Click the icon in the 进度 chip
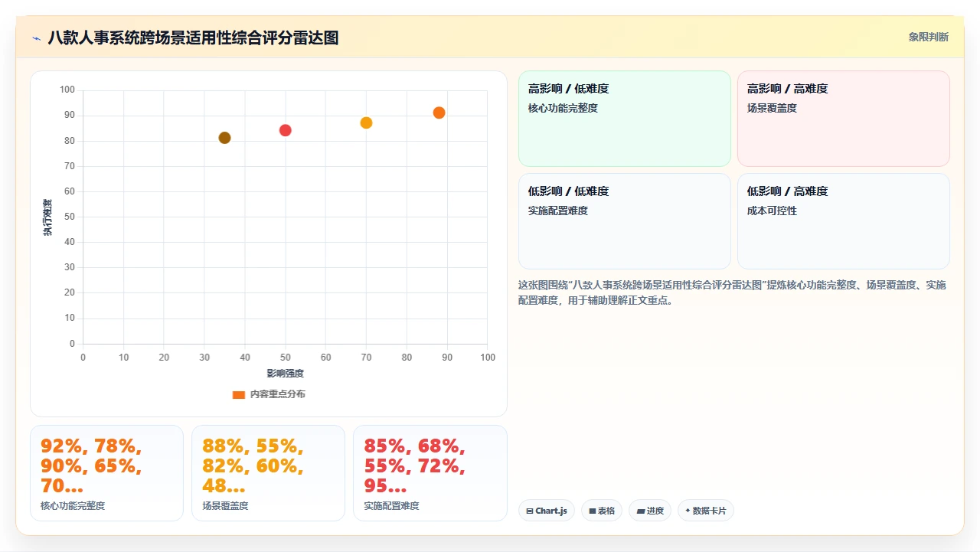The width and height of the screenshot is (980, 552). pyautogui.click(x=640, y=511)
